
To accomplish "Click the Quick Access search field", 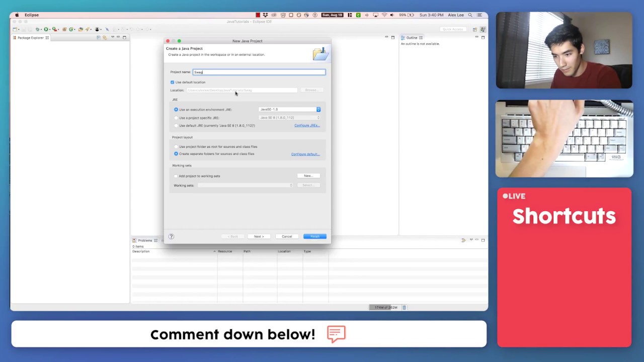I will click(452, 29).
